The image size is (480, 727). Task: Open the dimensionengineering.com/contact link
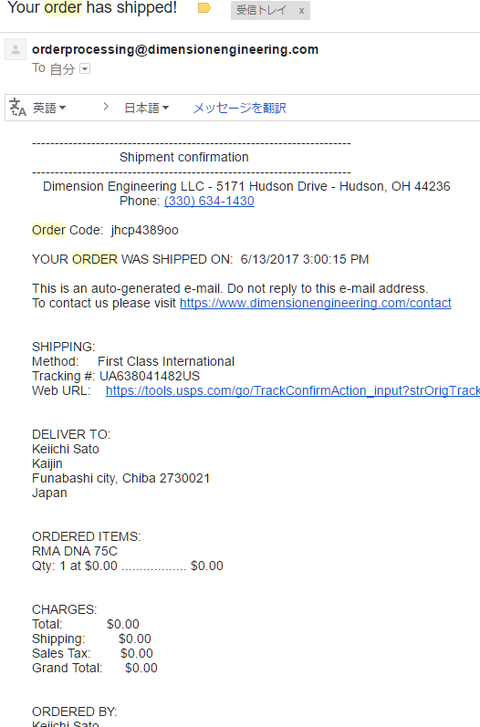(x=315, y=303)
